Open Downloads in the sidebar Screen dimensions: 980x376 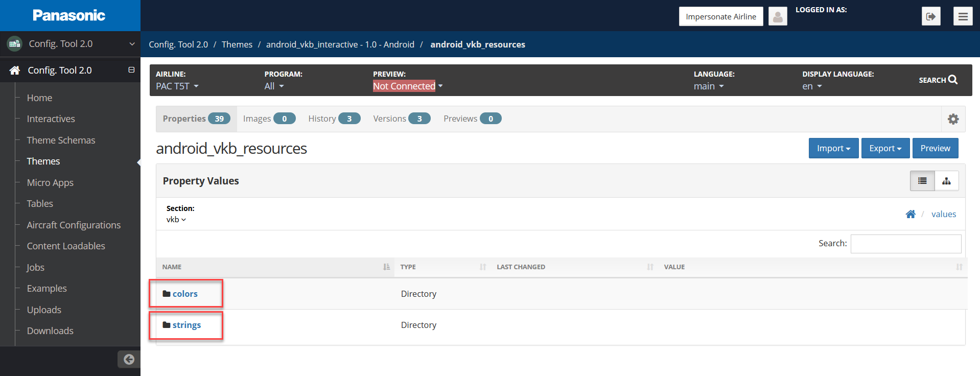pyautogui.click(x=50, y=331)
